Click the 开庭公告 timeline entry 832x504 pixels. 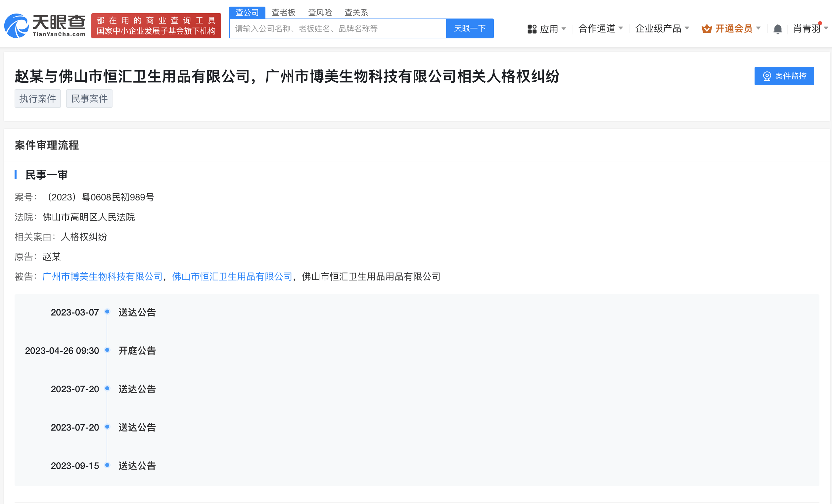pos(137,351)
